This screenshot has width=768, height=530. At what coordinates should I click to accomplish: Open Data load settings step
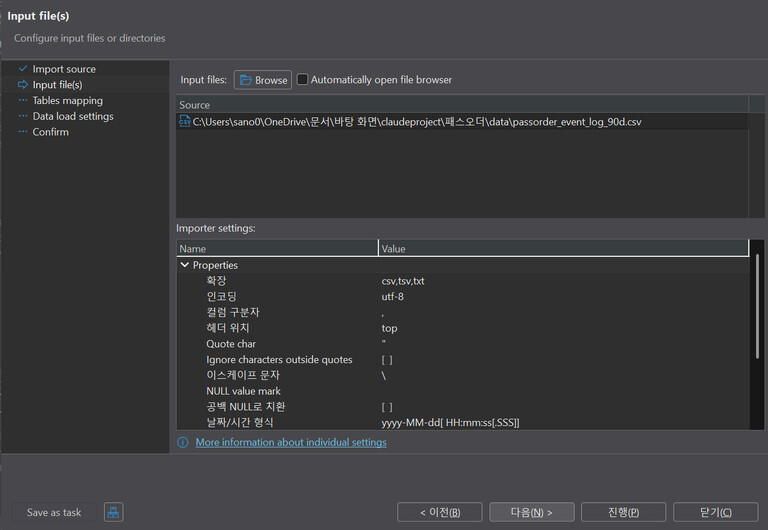[73, 116]
